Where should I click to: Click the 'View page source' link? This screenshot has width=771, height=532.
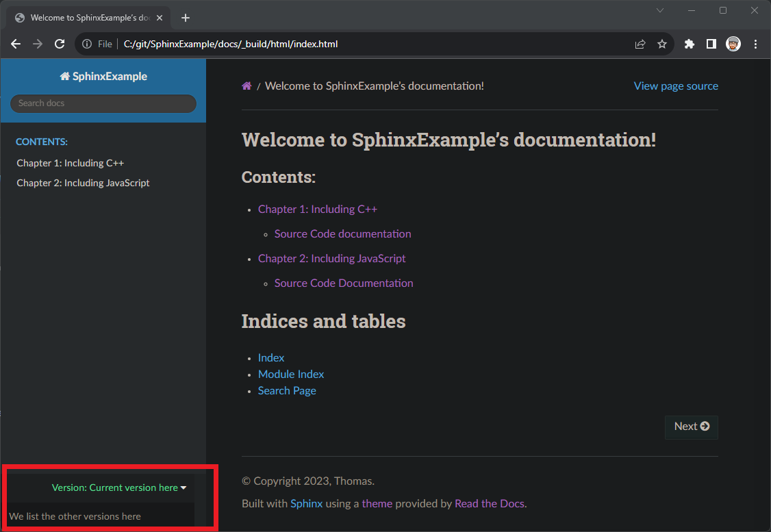(x=676, y=86)
